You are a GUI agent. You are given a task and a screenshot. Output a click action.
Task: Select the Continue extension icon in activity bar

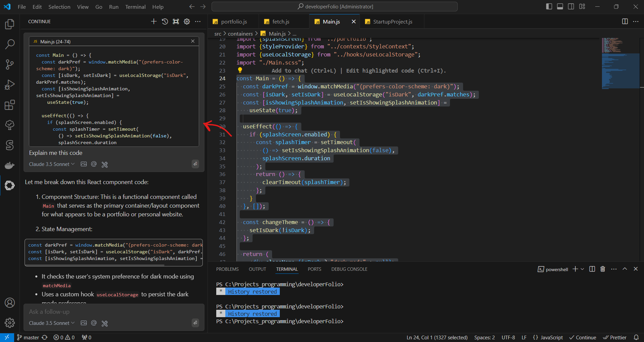(x=10, y=185)
